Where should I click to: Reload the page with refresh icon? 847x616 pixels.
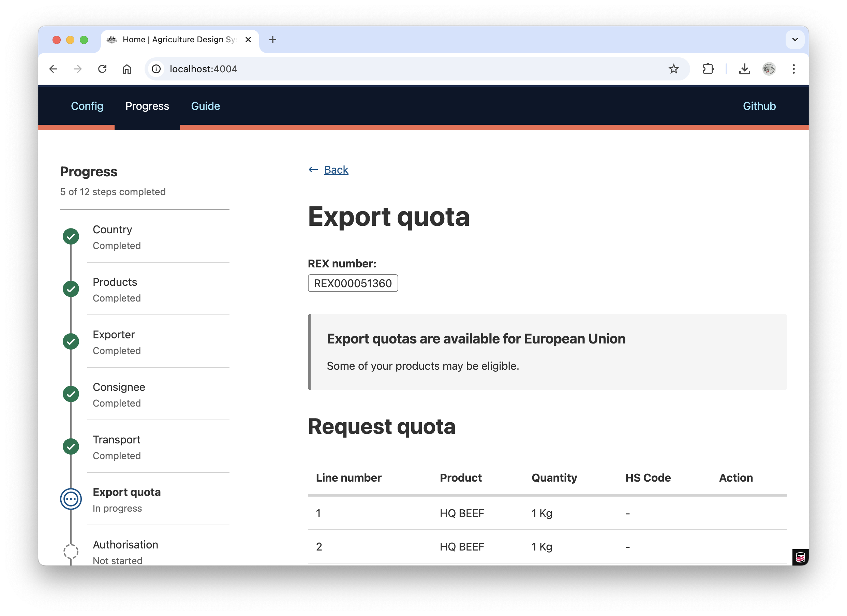[102, 69]
